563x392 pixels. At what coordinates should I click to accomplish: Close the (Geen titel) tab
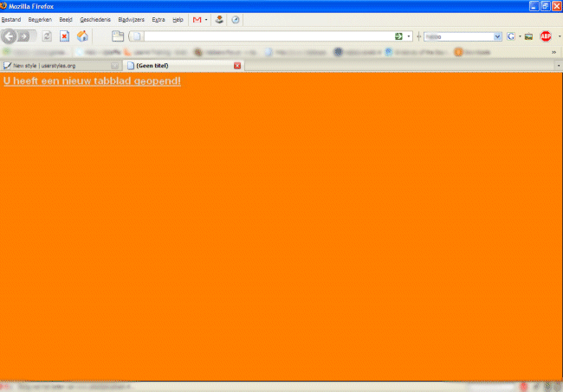237,66
